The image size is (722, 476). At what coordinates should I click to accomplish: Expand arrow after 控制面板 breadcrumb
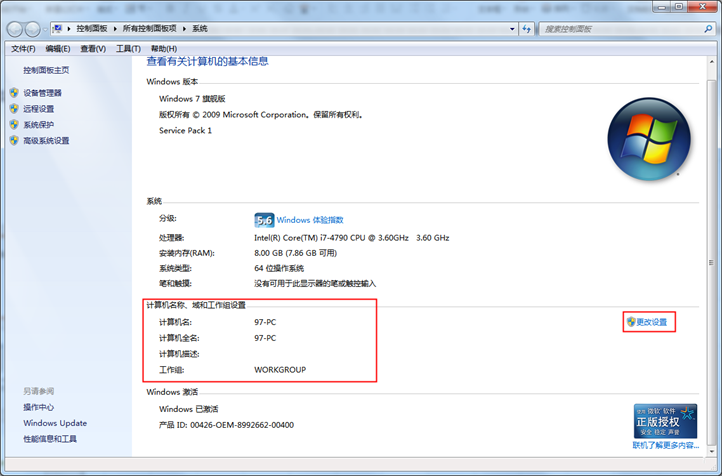click(x=115, y=29)
